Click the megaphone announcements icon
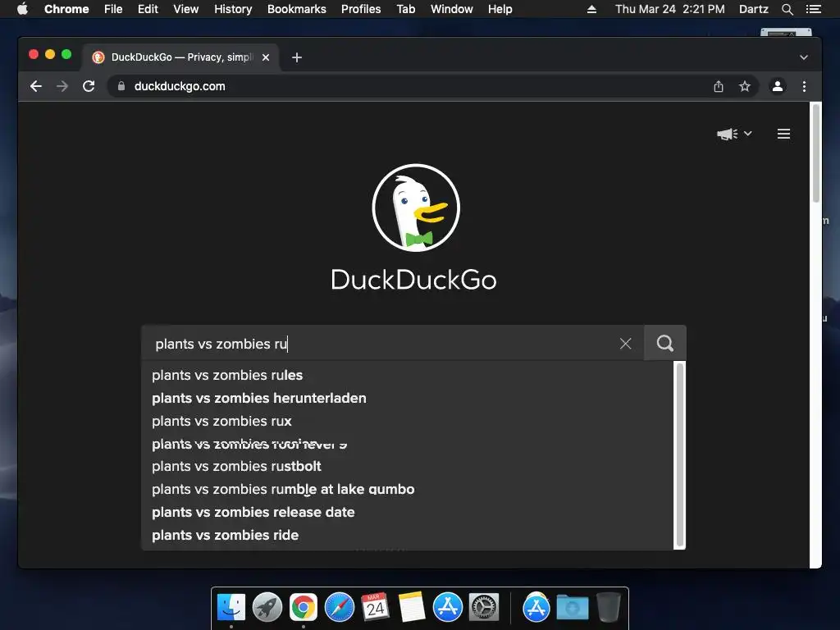 tap(727, 134)
